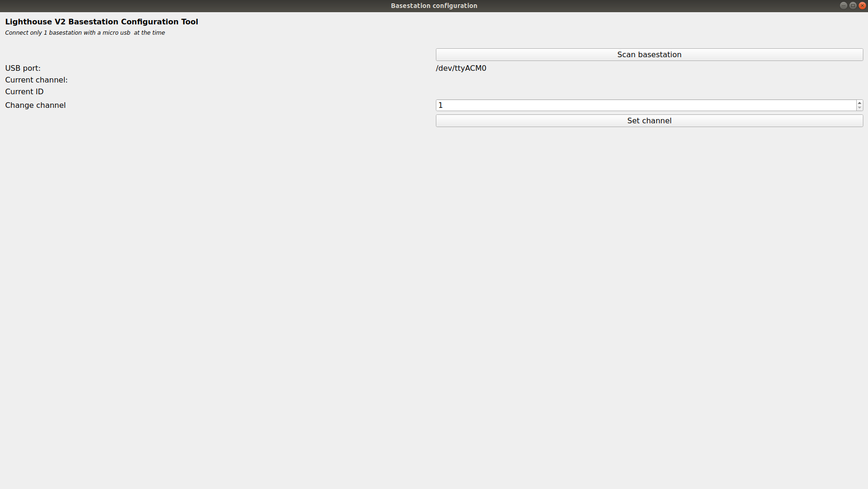Click the "Change channel" label
Viewport: 868px width, 489px height.
pyautogui.click(x=36, y=105)
